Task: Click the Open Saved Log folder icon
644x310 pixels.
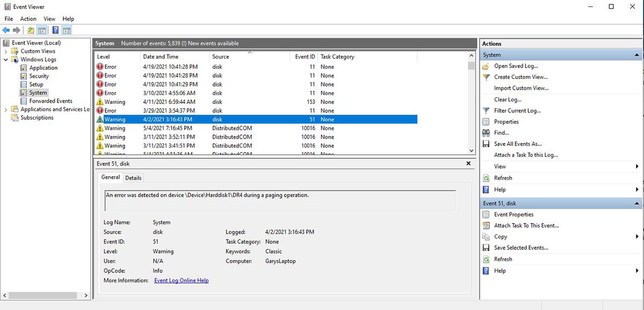Action: (486, 66)
